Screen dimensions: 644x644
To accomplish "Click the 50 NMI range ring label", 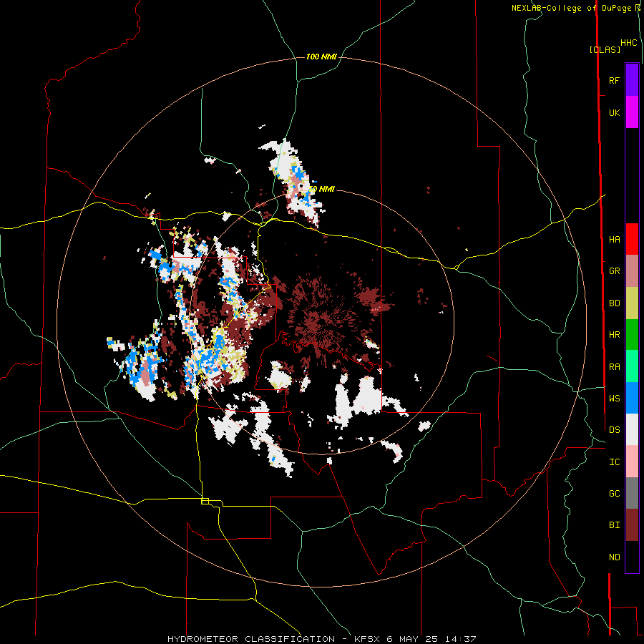I will [321, 189].
